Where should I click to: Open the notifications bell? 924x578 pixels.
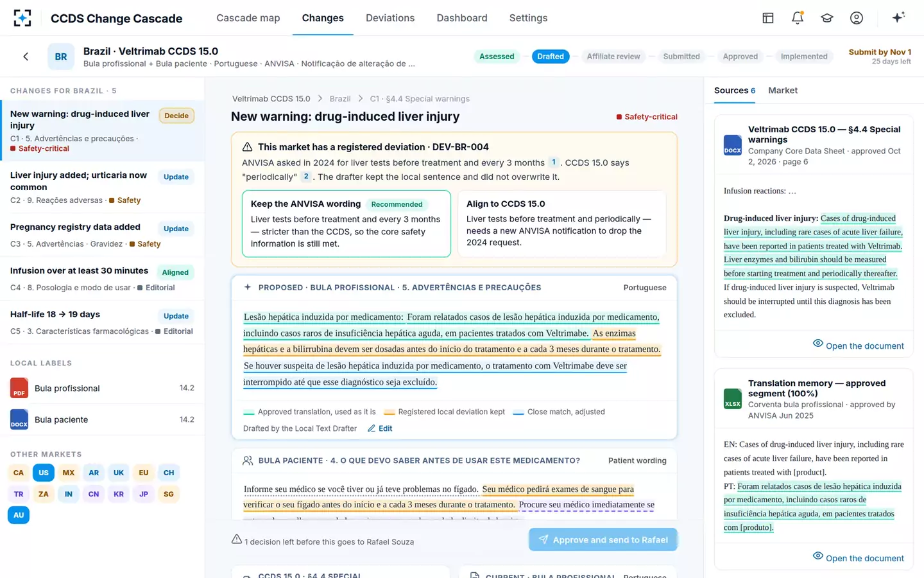(798, 18)
